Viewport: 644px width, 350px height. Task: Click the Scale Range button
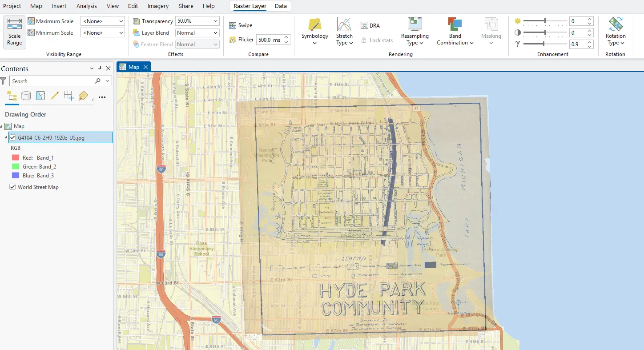click(x=15, y=32)
